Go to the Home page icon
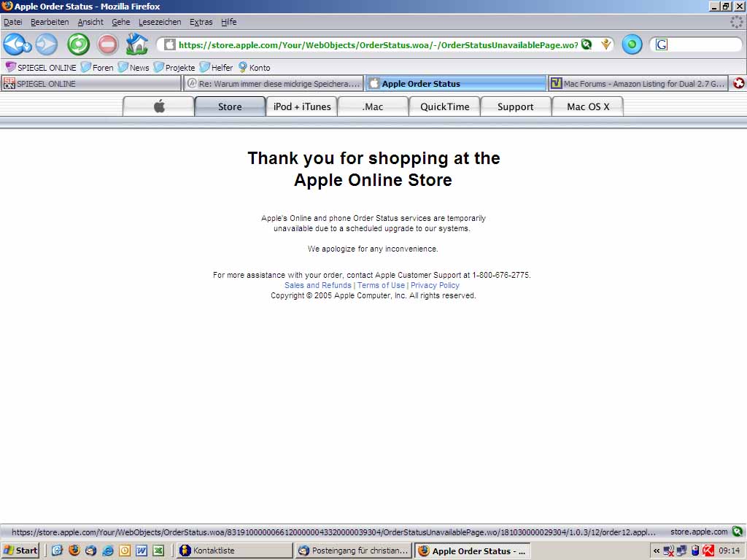This screenshot has height=560, width=747. coord(136,44)
